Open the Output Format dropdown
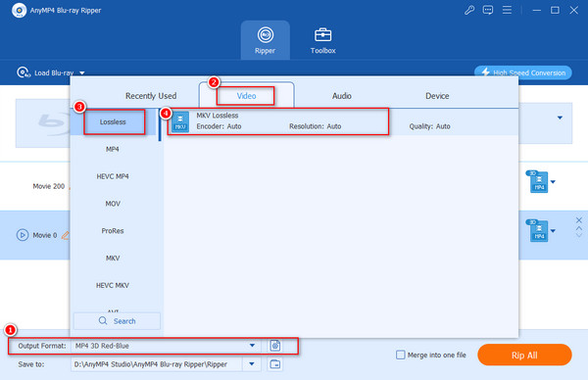588x380 pixels. click(253, 346)
